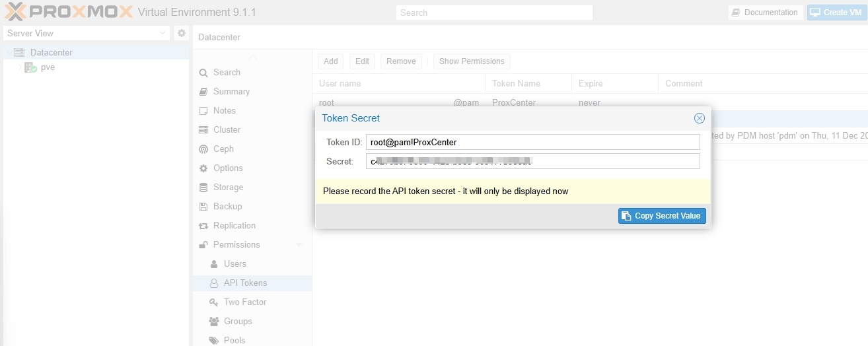Select the Two Factor key icon
Viewport: 868px width, 346px height.
click(213, 302)
